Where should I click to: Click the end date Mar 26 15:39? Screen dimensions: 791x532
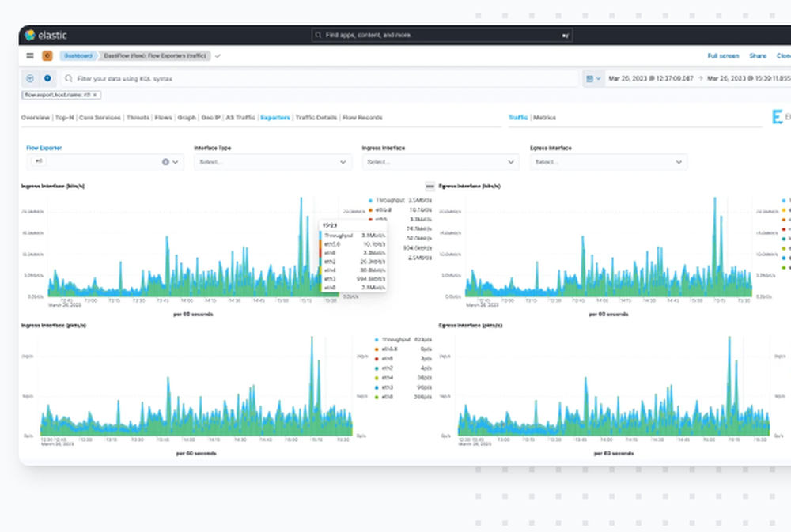click(x=748, y=79)
